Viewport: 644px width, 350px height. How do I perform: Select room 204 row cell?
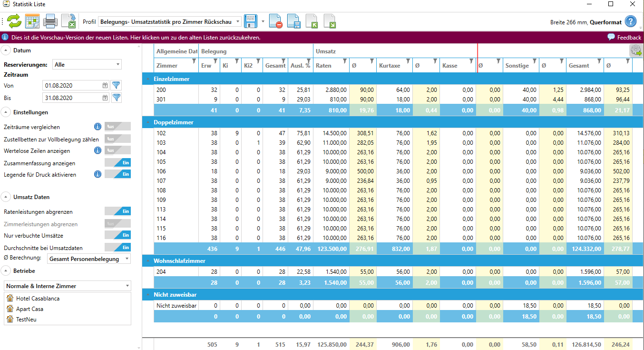[176, 271]
